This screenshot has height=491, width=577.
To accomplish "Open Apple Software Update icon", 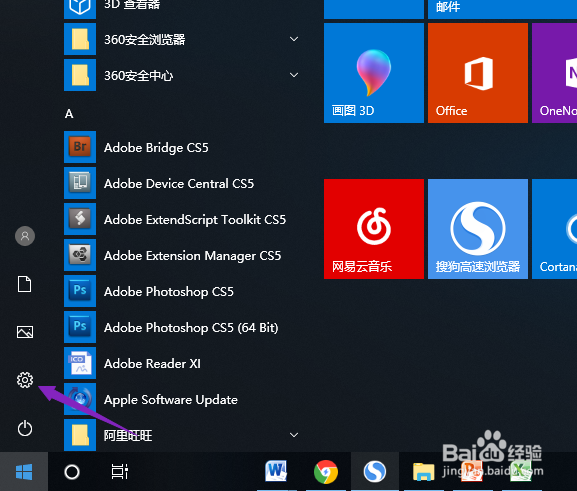I will 80,399.
